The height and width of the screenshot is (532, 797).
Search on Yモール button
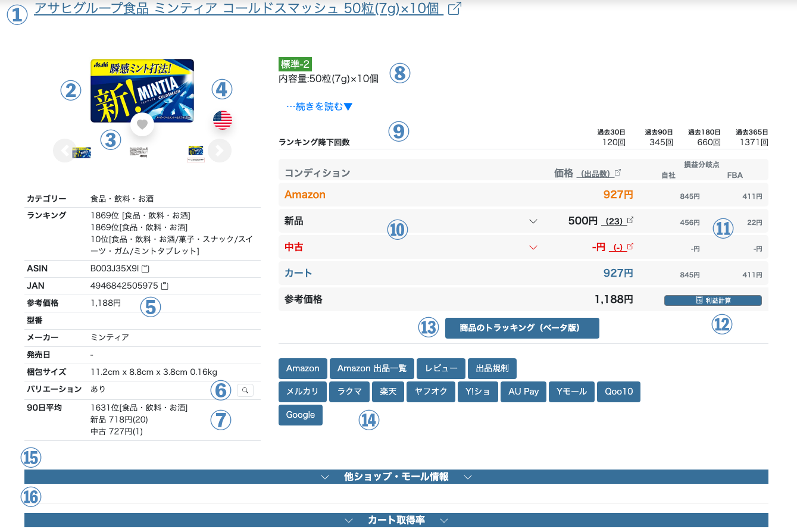(x=571, y=392)
